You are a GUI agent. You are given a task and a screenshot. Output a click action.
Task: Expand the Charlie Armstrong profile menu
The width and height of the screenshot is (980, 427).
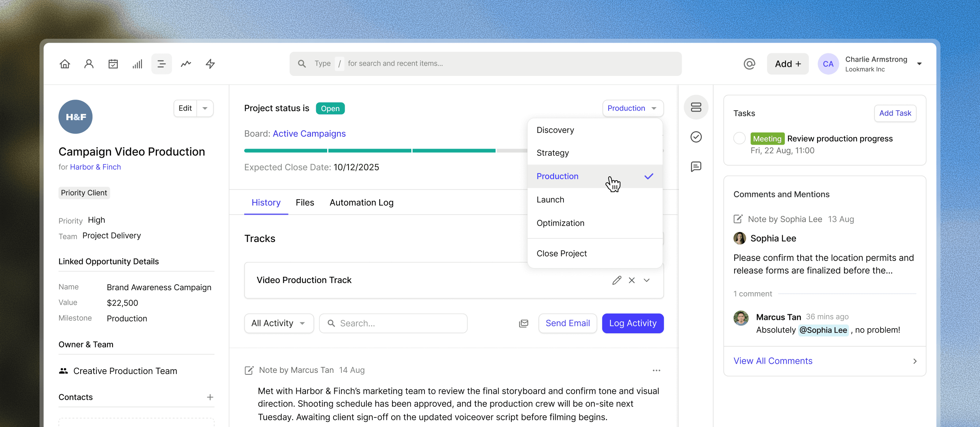(x=920, y=64)
